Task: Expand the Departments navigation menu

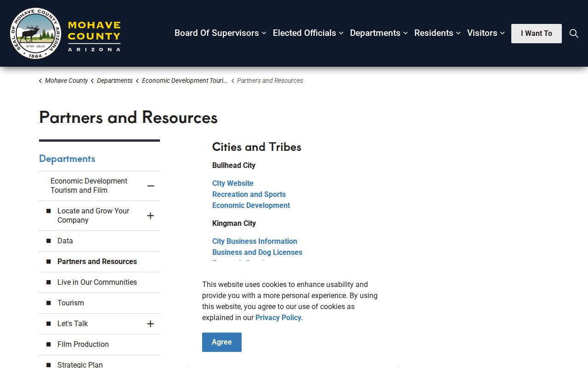Action: tap(379, 33)
